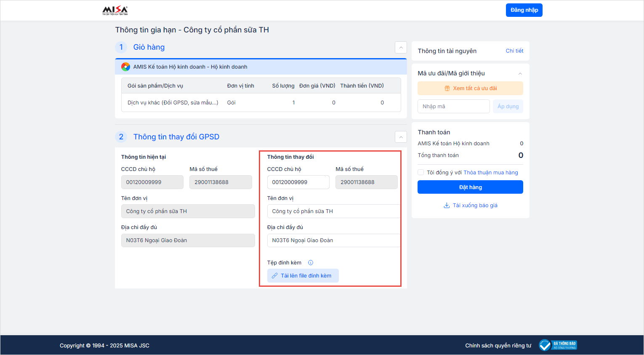Click the MISA logo

(x=115, y=10)
